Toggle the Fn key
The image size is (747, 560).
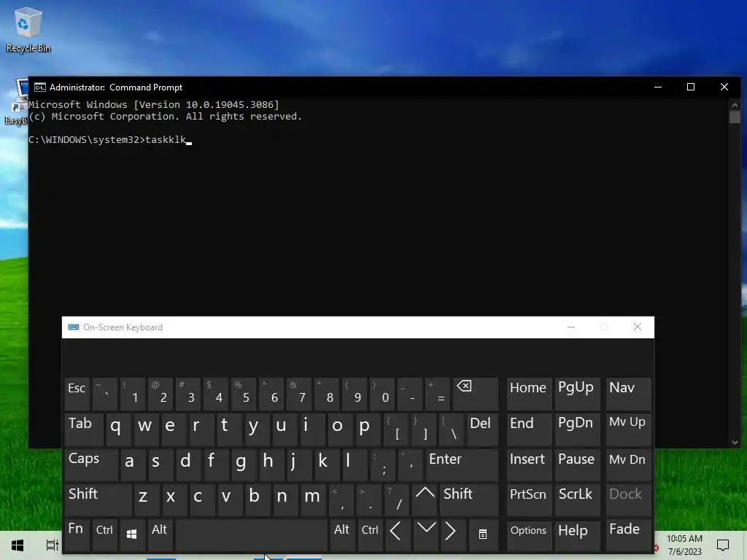[77, 534]
